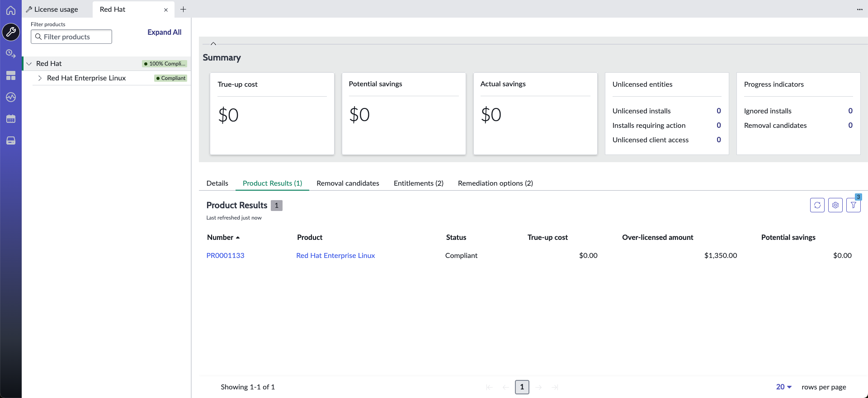Click the Removal candidates count in Progress indicators
The image size is (868, 398).
(850, 125)
